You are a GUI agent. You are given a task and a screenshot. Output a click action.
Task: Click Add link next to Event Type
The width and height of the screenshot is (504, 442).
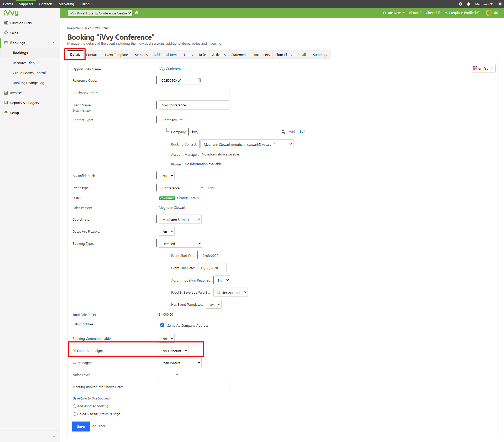pos(211,188)
